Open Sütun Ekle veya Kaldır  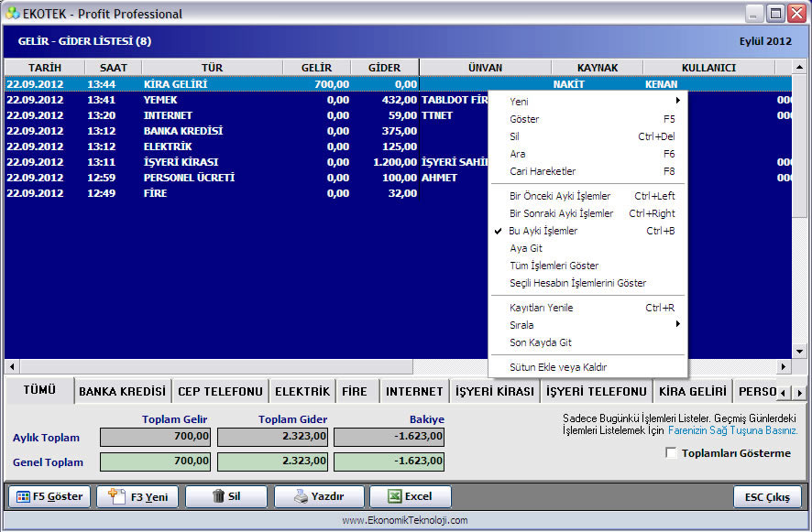[587, 367]
